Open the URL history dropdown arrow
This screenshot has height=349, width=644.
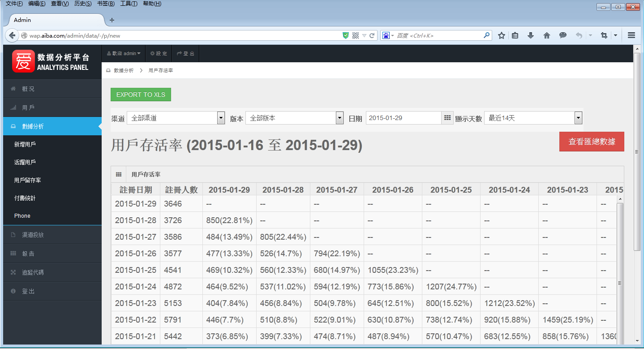coord(365,35)
